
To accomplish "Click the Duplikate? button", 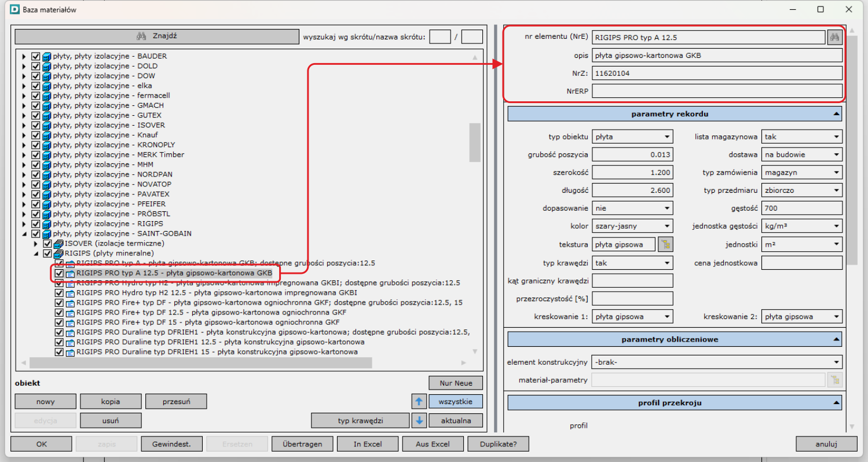I will 499,444.
